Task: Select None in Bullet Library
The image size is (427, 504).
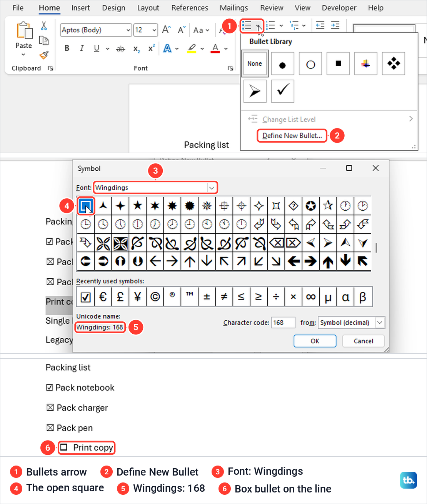Action: click(x=255, y=63)
